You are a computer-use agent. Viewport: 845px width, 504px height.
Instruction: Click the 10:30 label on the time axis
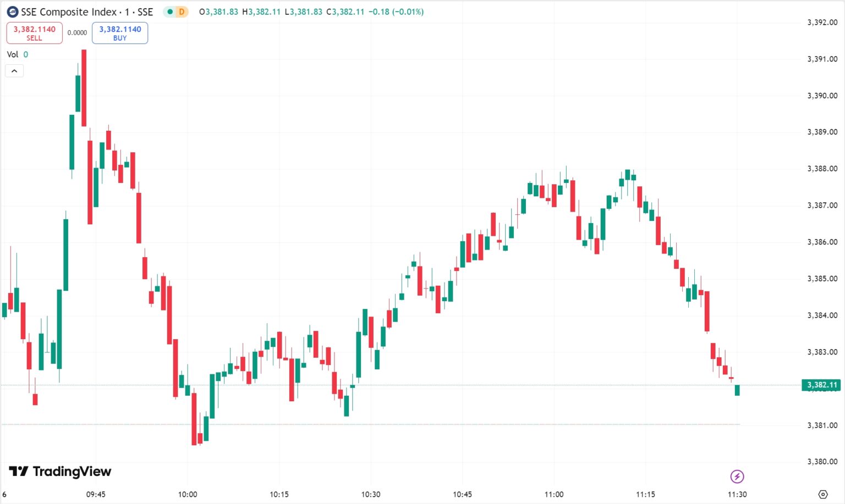pos(371,494)
